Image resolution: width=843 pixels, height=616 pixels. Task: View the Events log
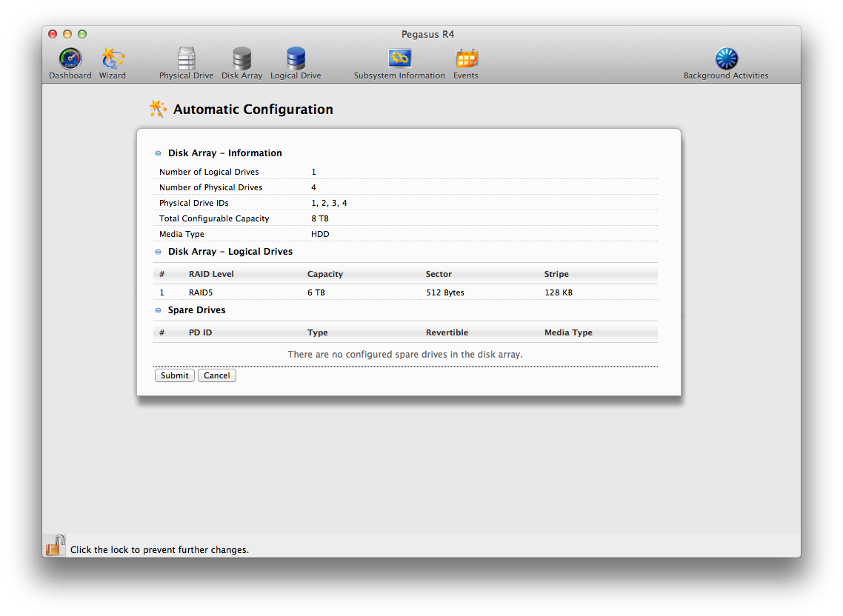[466, 63]
